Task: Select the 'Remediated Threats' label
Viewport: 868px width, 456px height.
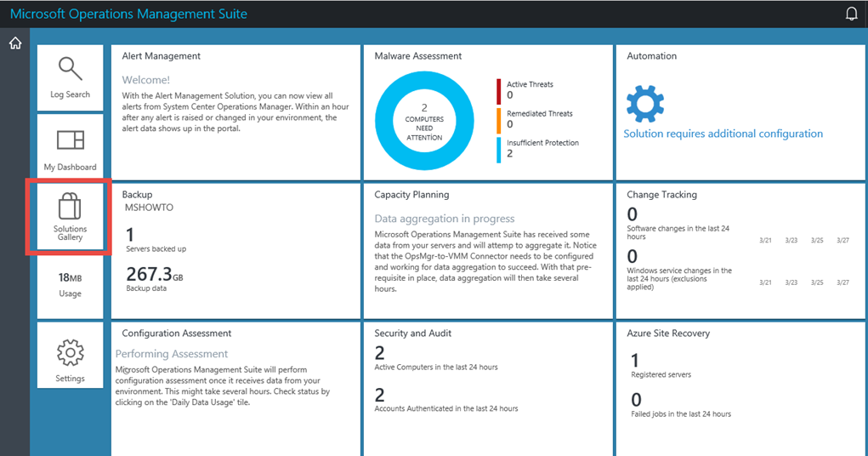Action: click(540, 114)
